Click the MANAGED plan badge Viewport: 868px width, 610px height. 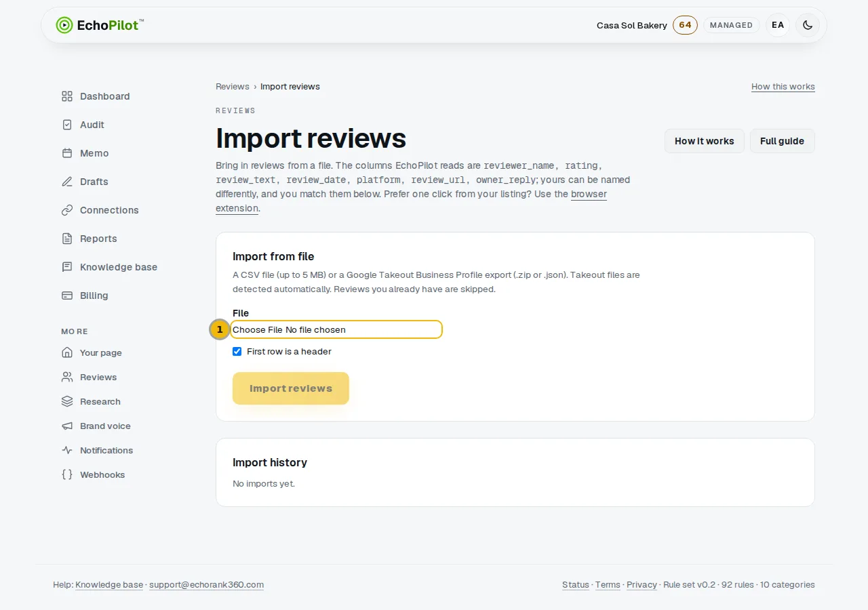[x=731, y=25]
